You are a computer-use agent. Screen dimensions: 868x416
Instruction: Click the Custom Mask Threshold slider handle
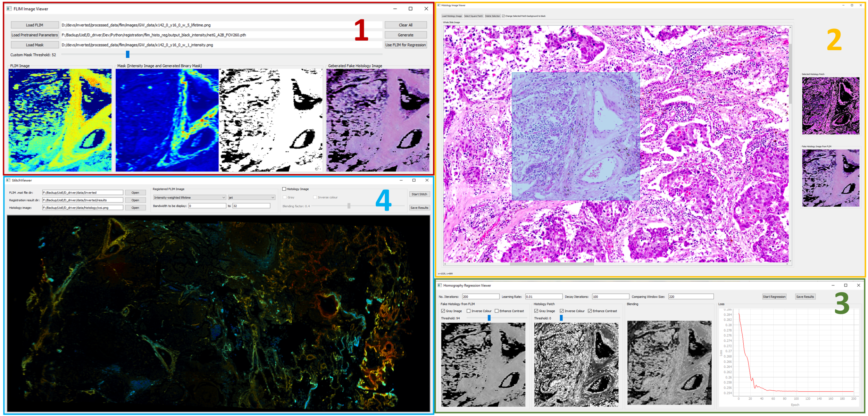pyautogui.click(x=127, y=54)
